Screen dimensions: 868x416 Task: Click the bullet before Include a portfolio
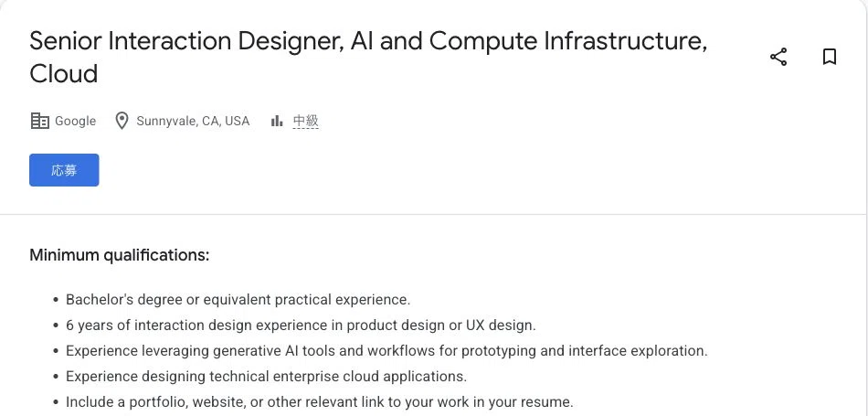click(x=56, y=402)
